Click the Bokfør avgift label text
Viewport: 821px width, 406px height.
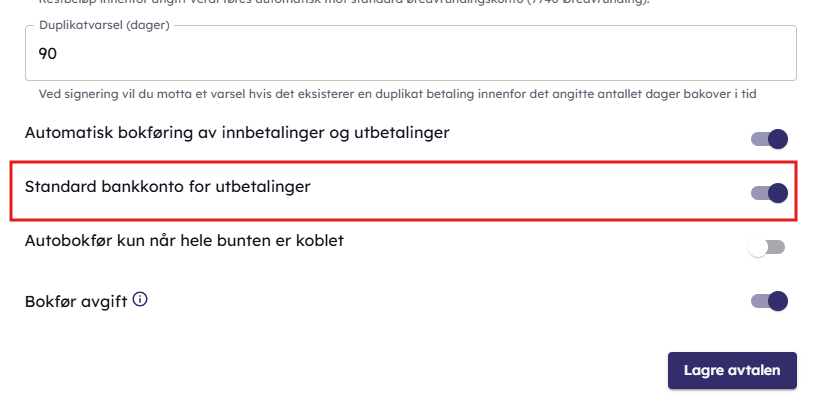pyautogui.click(x=75, y=301)
